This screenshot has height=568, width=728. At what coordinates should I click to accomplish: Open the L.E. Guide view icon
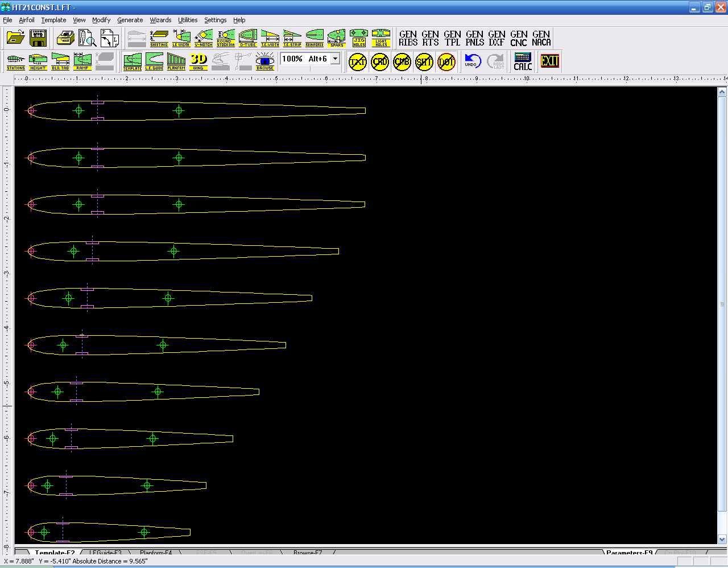[x=154, y=61]
